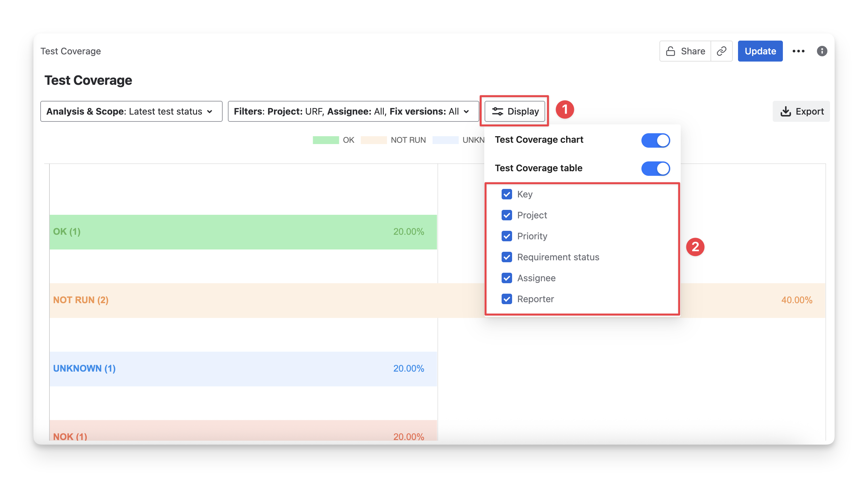Open the Analysis & Scope dropdown

click(x=131, y=112)
